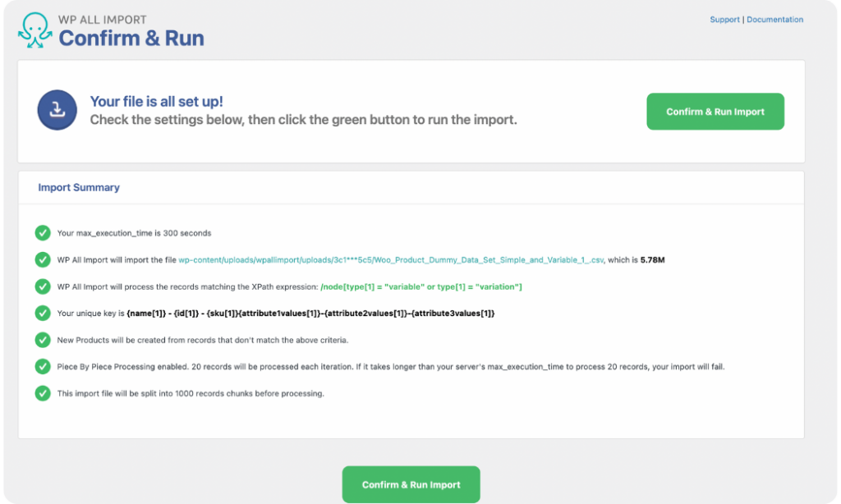Click the Import Summary heading
This screenshot has height=504, width=841.
pos(79,187)
